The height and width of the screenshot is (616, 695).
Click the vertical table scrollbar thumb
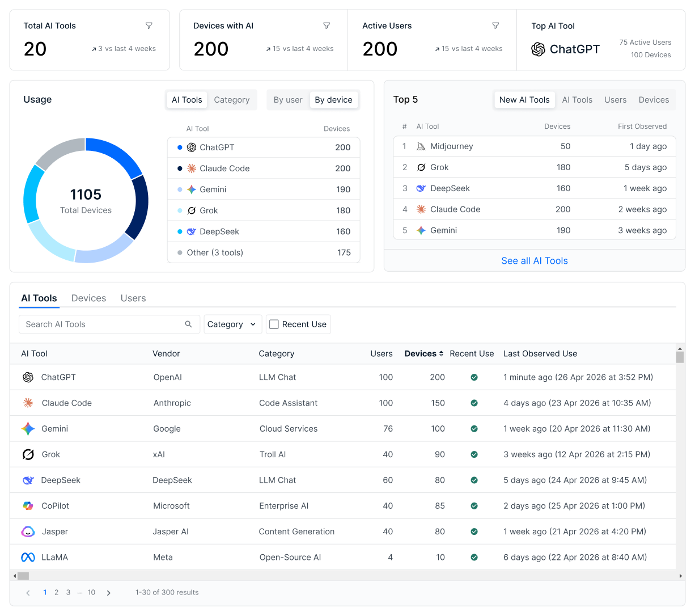coord(680,357)
